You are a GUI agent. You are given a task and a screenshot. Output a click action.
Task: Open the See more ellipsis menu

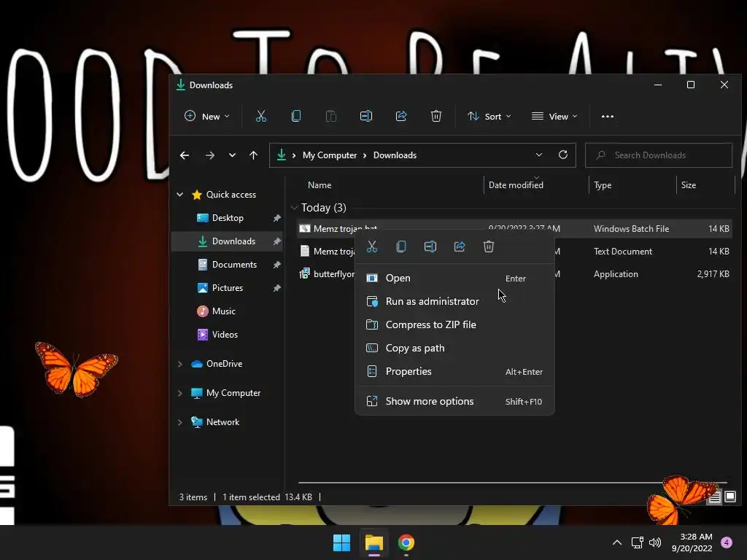click(608, 116)
